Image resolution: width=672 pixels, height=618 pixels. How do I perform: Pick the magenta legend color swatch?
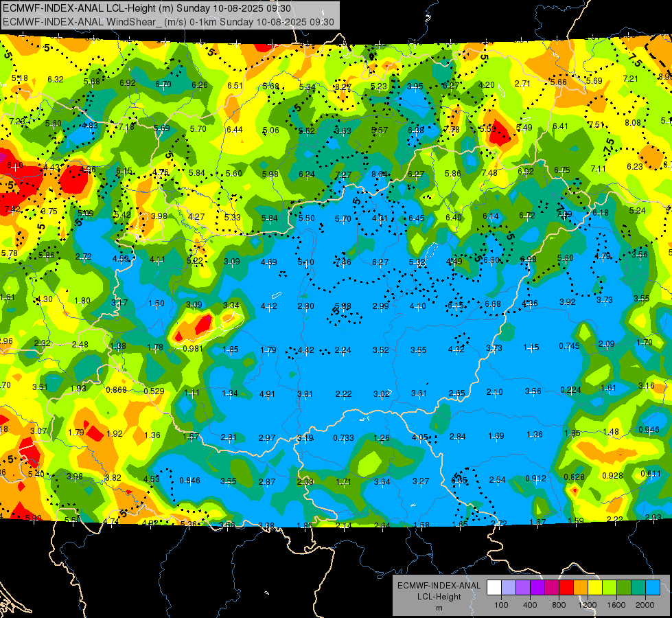coord(552,588)
